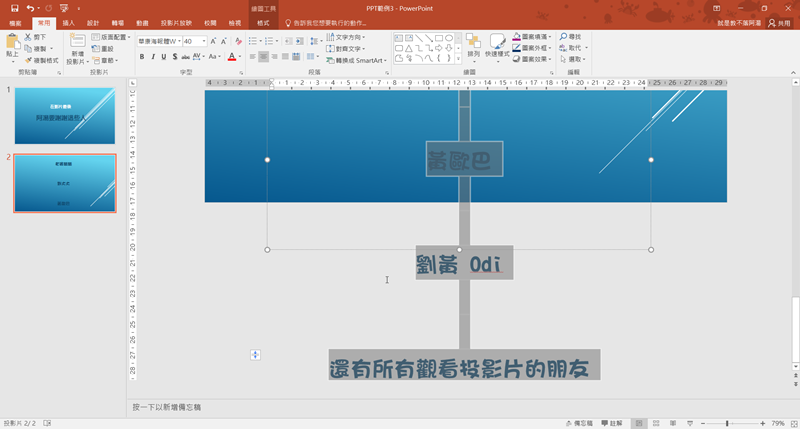Click the Undo arrow icon
Image resolution: width=800 pixels, height=429 pixels.
(31, 8)
